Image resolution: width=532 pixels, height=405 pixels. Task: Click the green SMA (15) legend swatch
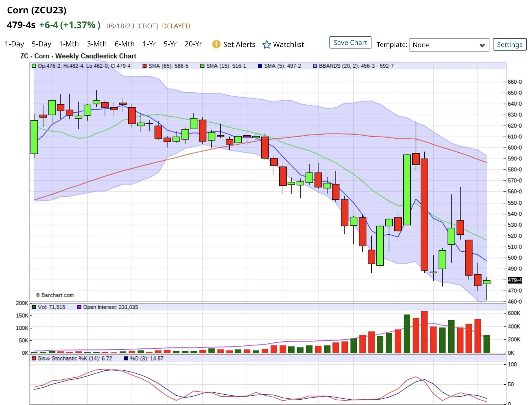point(202,66)
